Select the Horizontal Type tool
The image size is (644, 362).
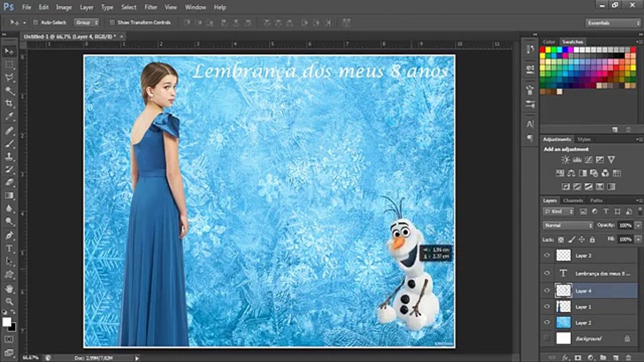pyautogui.click(x=9, y=248)
